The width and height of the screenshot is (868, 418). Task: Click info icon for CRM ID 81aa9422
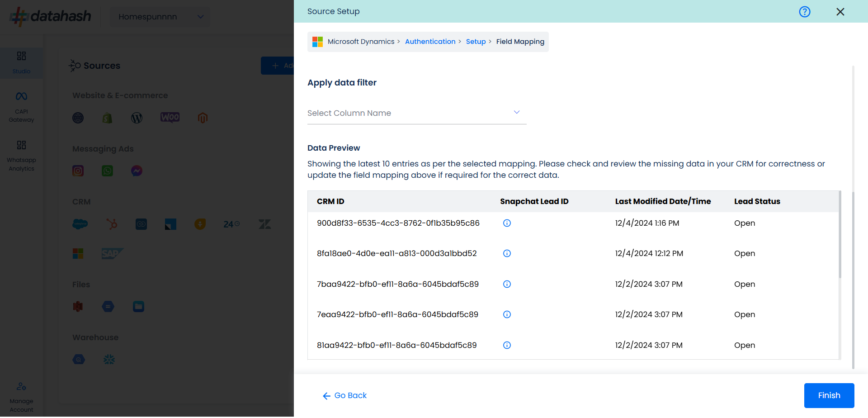[x=507, y=345]
